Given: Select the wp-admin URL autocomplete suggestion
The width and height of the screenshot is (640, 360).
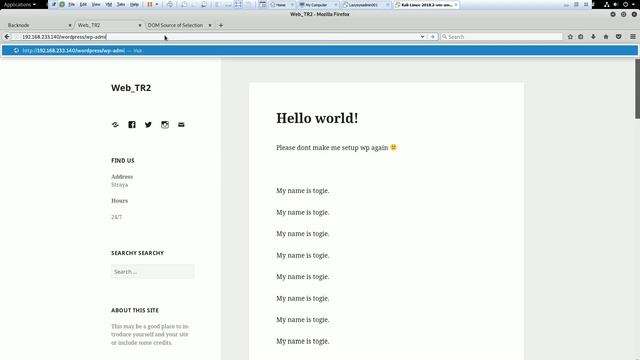Looking at the screenshot, I should [x=320, y=51].
